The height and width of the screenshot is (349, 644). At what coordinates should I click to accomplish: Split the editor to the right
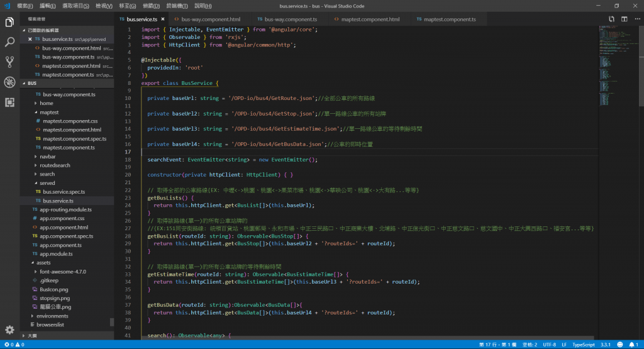(x=625, y=19)
